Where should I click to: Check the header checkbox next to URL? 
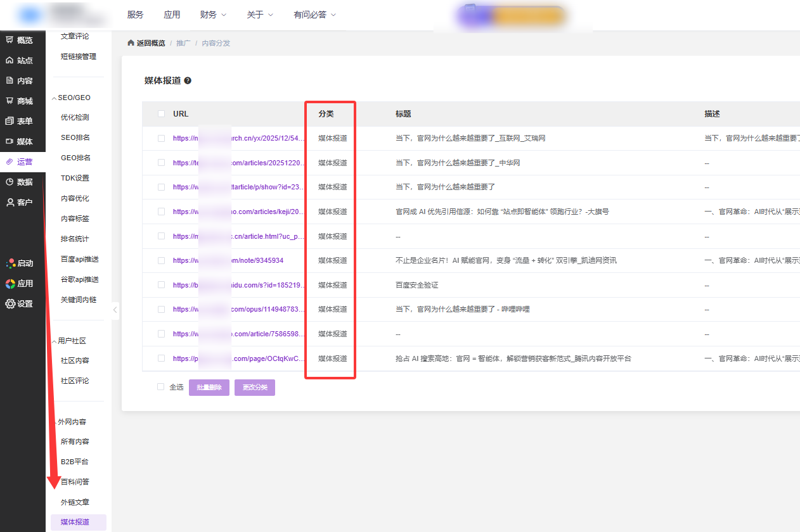click(161, 114)
